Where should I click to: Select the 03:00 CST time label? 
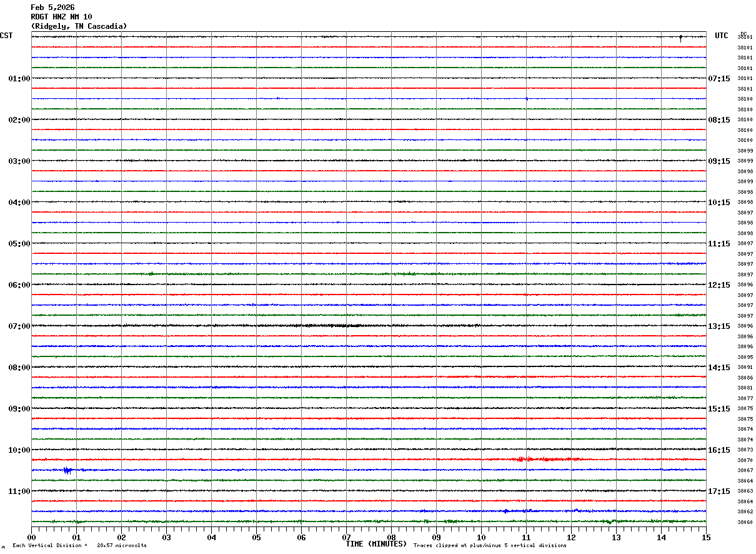point(19,161)
